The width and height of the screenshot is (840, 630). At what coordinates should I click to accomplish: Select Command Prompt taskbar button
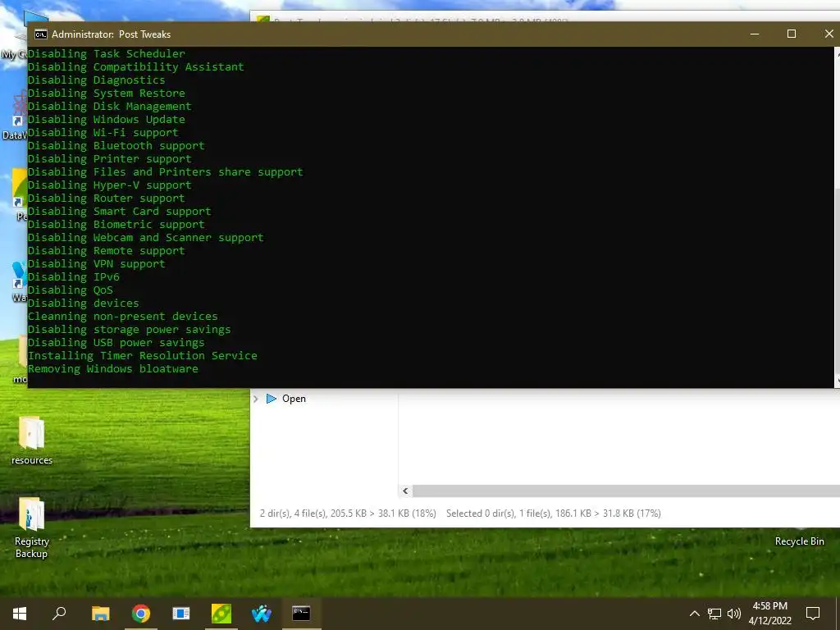tap(301, 613)
